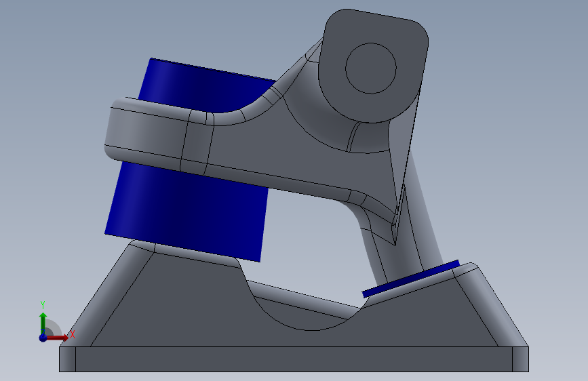Viewport: 588px width, 381px height.
Task: Pick the circular axle face on hanger
Action: (x=371, y=68)
